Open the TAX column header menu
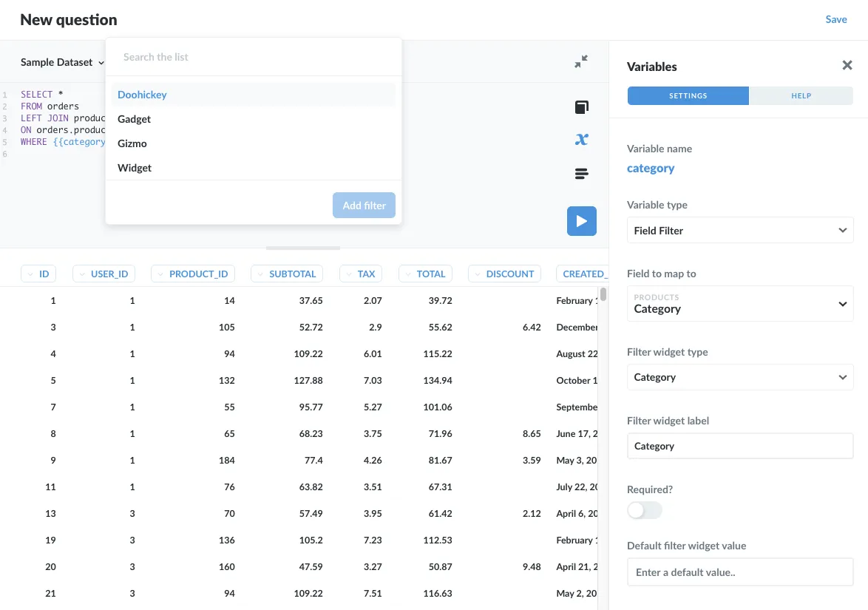 click(x=361, y=274)
